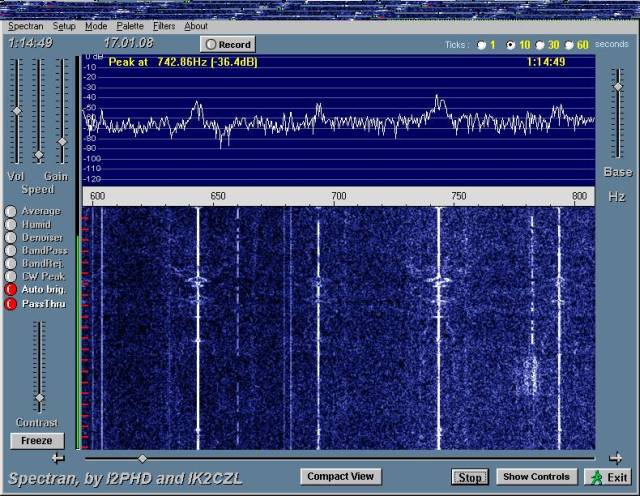Click Show Controls button
The image size is (640, 496).
pyautogui.click(x=536, y=477)
